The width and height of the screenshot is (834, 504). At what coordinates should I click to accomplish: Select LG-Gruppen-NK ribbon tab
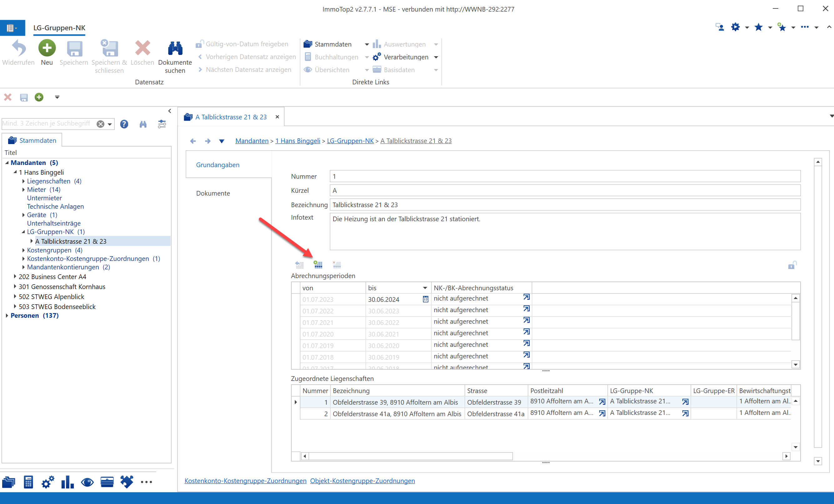coord(59,28)
